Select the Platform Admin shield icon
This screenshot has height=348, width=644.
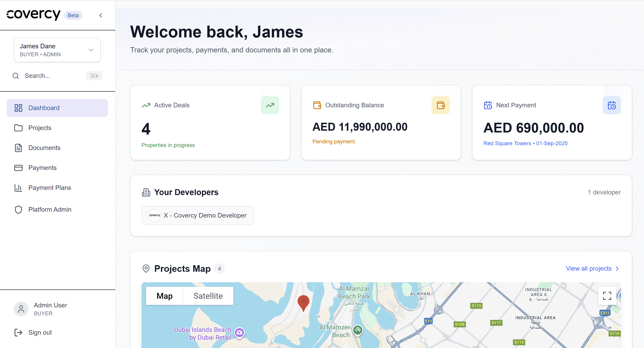click(18, 209)
